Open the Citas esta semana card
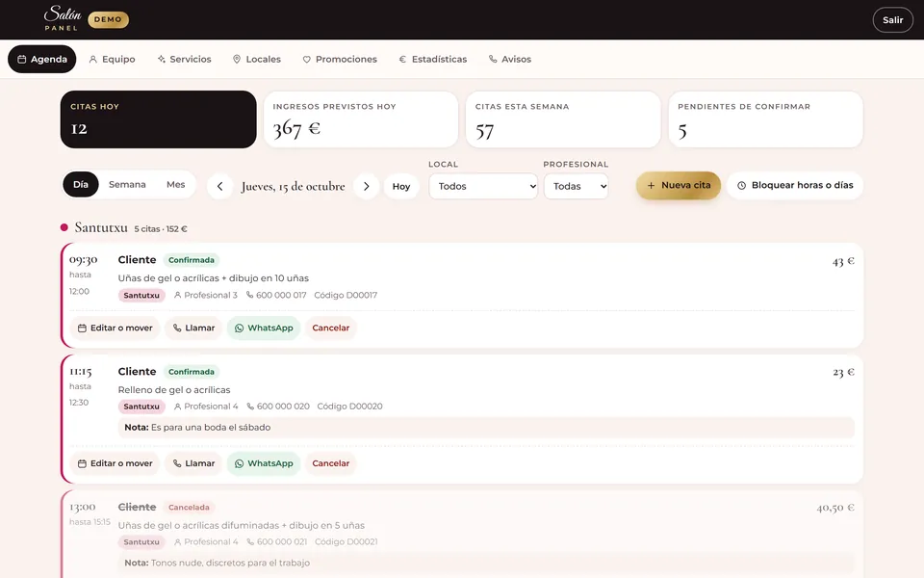The height and width of the screenshot is (578, 924). click(x=563, y=119)
